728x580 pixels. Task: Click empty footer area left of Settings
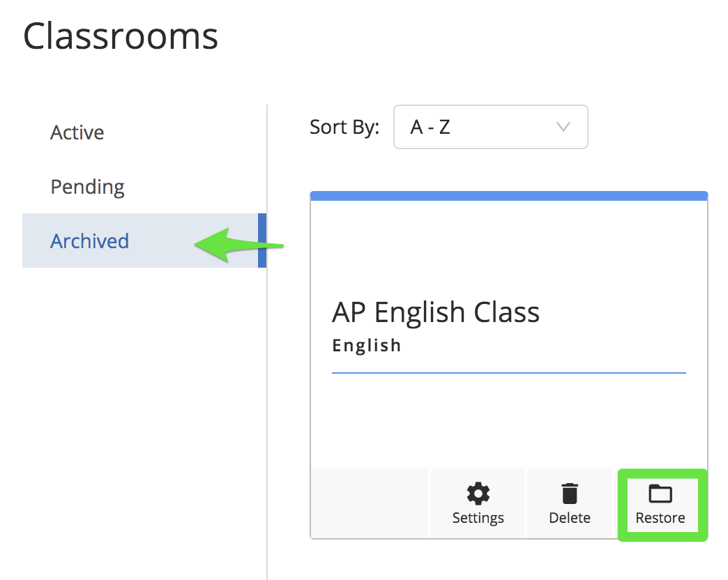click(369, 503)
